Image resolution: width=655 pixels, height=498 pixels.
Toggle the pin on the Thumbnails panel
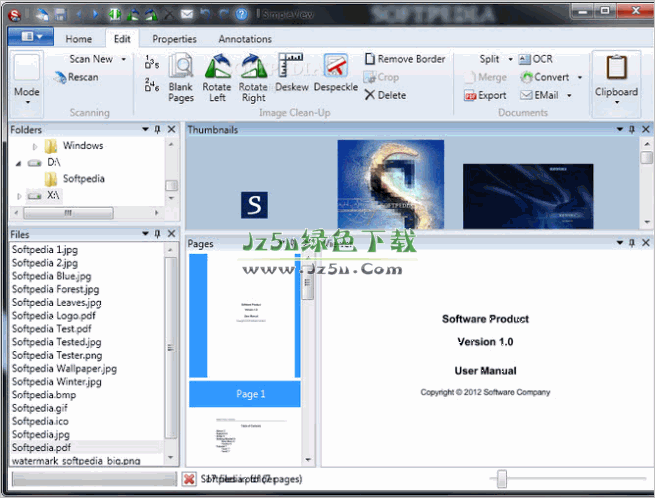pos(632,130)
